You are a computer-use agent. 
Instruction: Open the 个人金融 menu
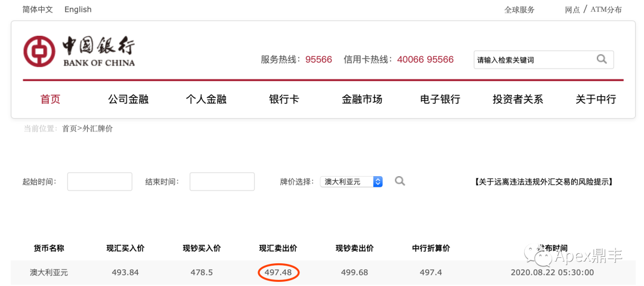(x=206, y=99)
